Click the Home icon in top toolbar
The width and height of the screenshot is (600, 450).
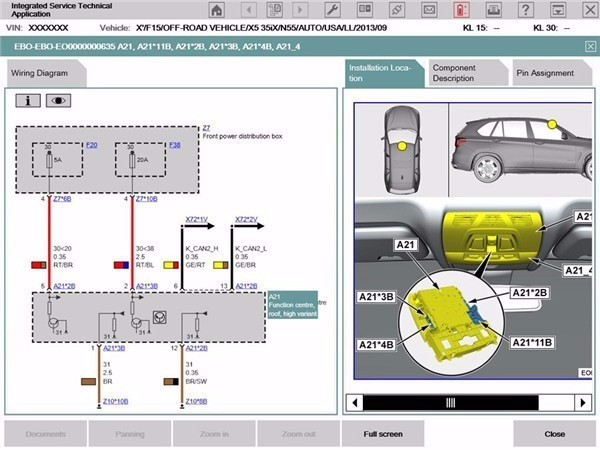pos(216,10)
